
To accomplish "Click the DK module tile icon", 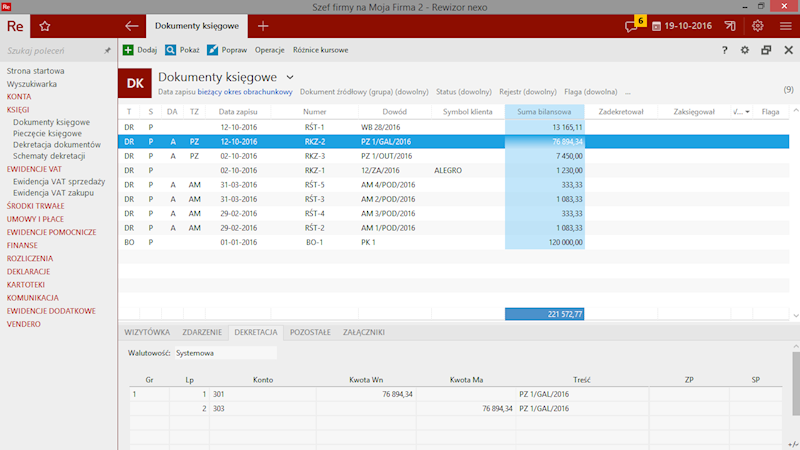I will 135,83.
